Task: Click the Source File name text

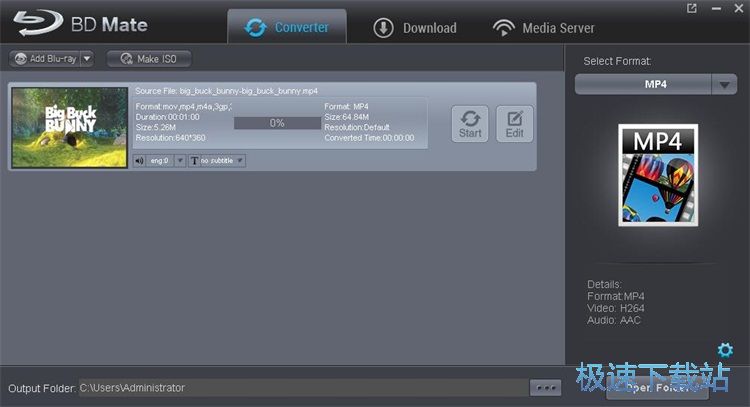Action: pos(226,91)
